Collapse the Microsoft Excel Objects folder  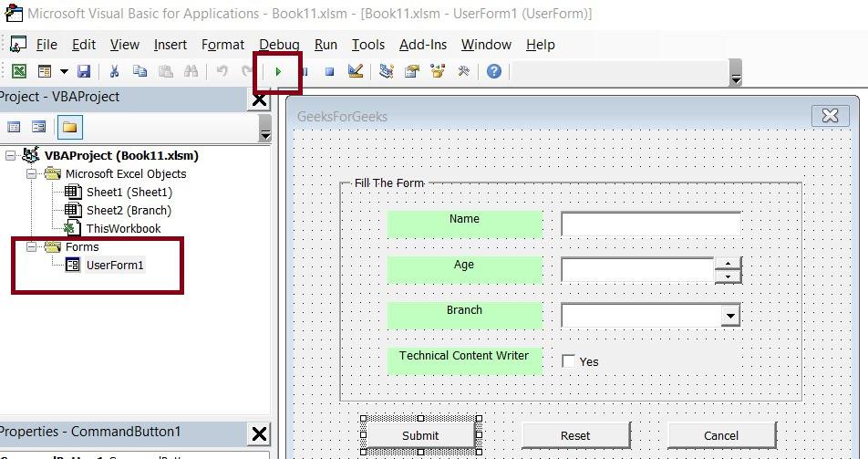click(x=32, y=174)
